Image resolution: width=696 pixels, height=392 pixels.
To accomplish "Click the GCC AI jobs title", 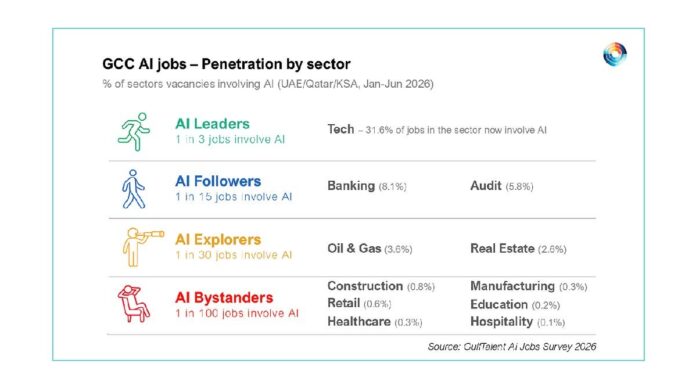I will 226,64.
